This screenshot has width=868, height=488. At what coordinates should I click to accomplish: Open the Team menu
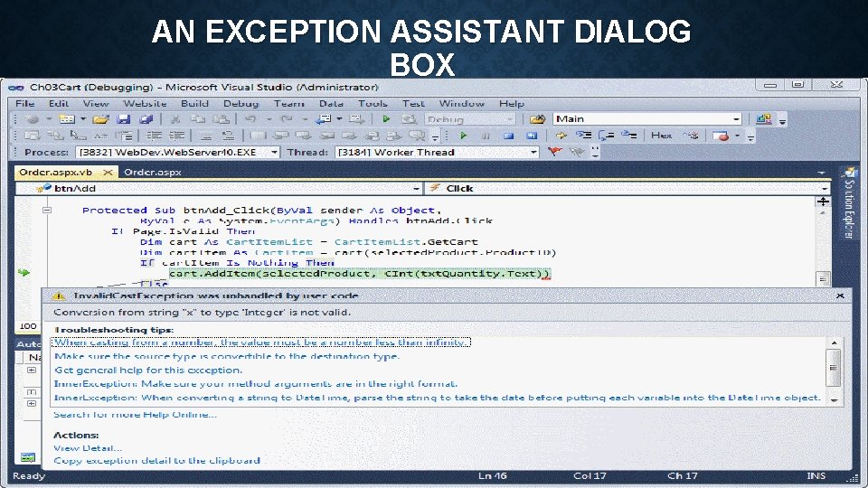pyautogui.click(x=288, y=103)
